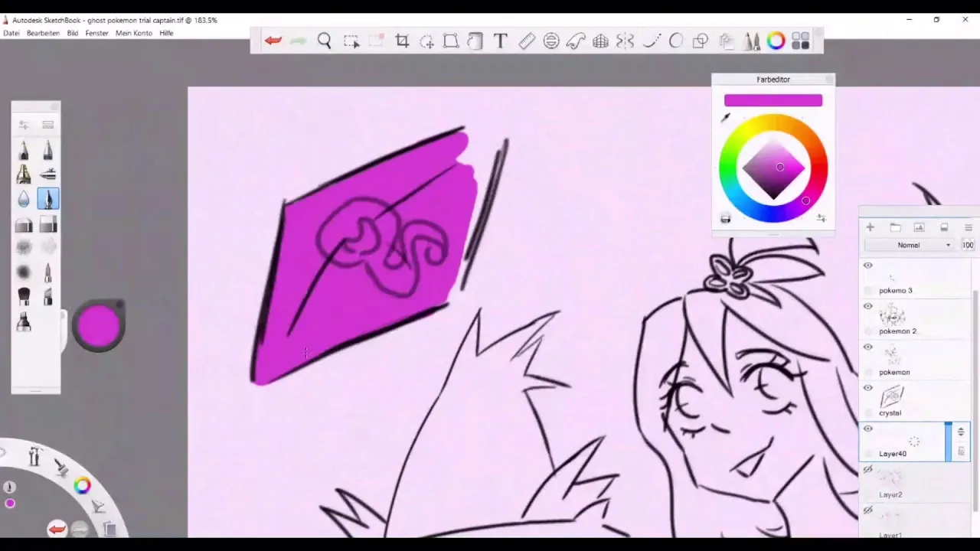Toggle the Ellipse guide tool
This screenshot has width=980, height=551.
(551, 41)
